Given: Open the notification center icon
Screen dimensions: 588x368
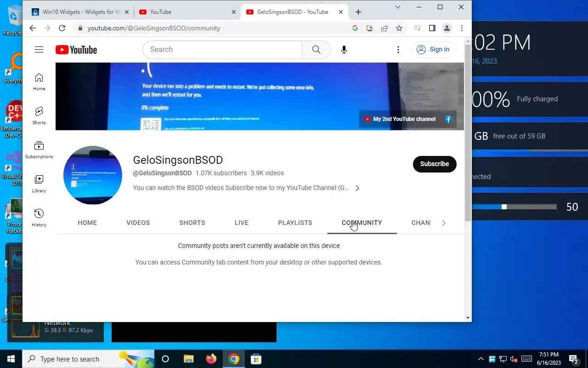Looking at the screenshot, I should point(573,359).
